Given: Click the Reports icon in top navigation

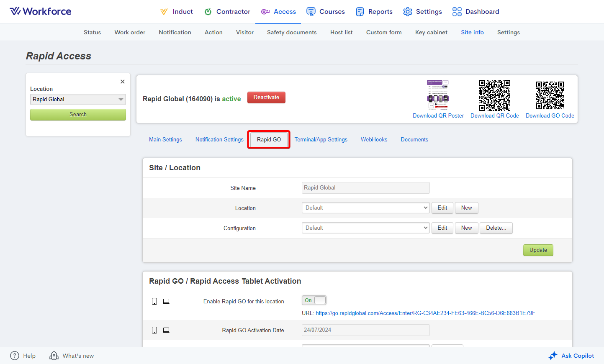Looking at the screenshot, I should point(360,12).
